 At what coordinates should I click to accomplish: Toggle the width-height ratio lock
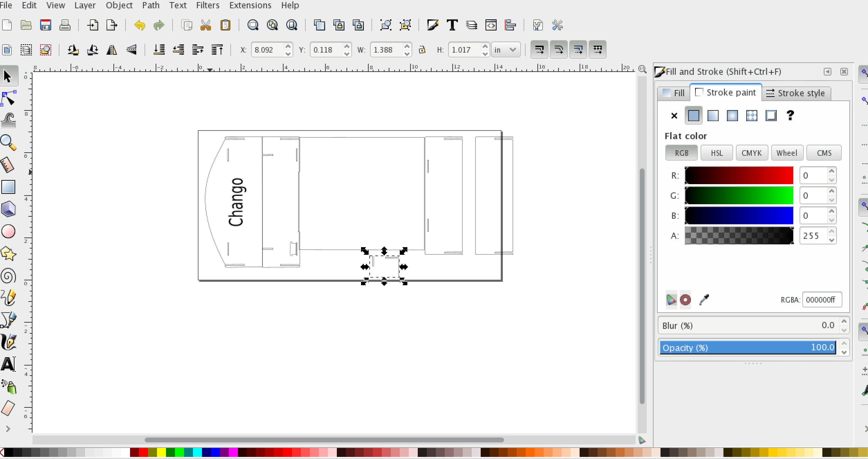point(422,50)
